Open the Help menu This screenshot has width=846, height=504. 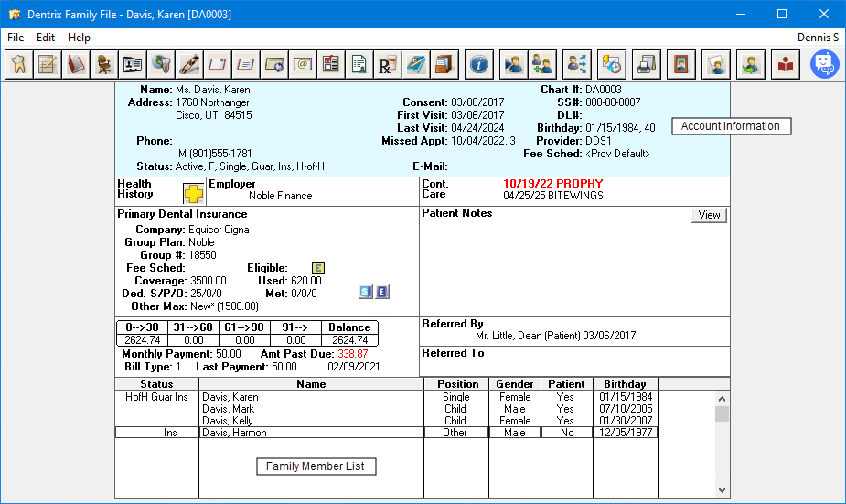(x=80, y=38)
